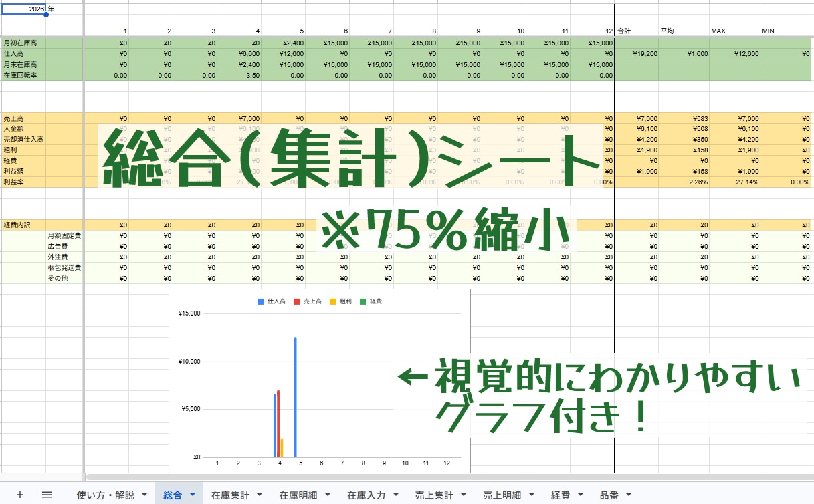Screen dimensions: 814x504
Task: Select the ¥6,600 cell in month 4
Action: pos(239,54)
